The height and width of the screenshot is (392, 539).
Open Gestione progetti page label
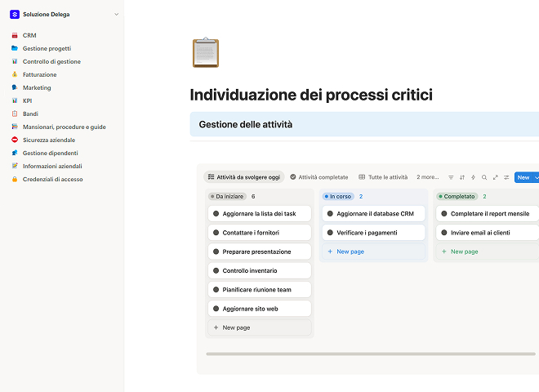47,48
